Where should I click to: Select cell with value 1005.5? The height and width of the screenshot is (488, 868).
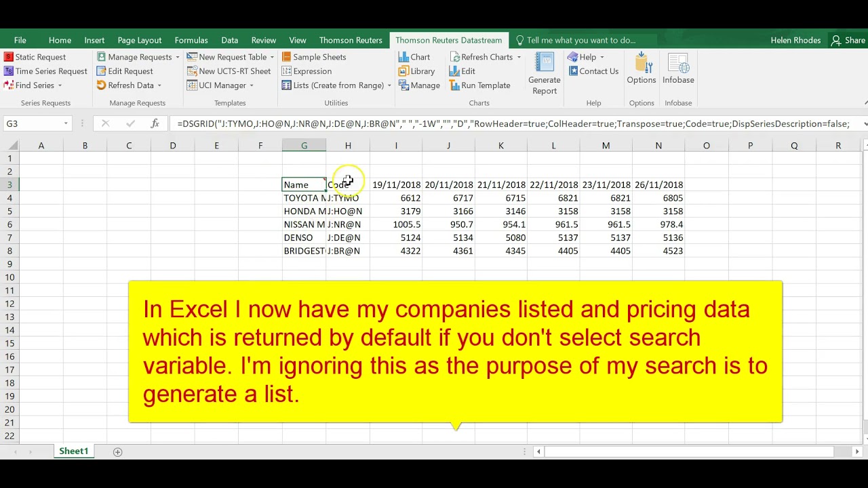tap(396, 224)
